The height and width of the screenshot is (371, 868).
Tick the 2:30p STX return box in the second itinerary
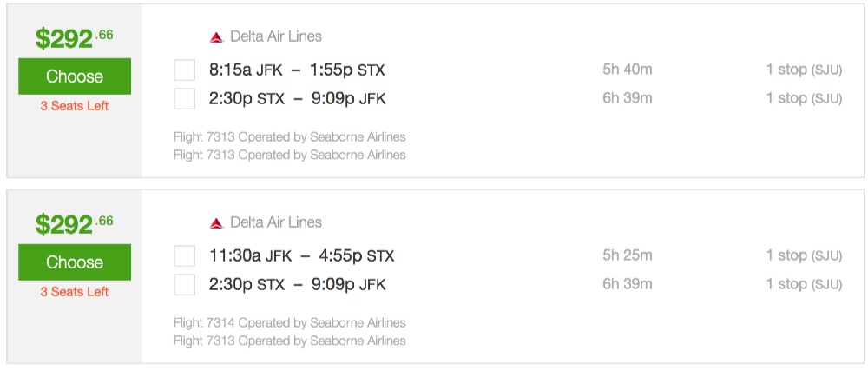[184, 284]
